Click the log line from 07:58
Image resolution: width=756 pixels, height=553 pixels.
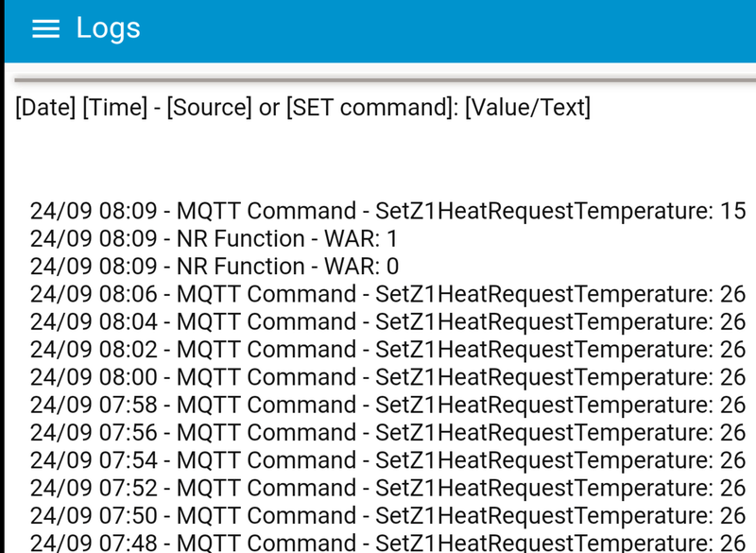pos(387,406)
